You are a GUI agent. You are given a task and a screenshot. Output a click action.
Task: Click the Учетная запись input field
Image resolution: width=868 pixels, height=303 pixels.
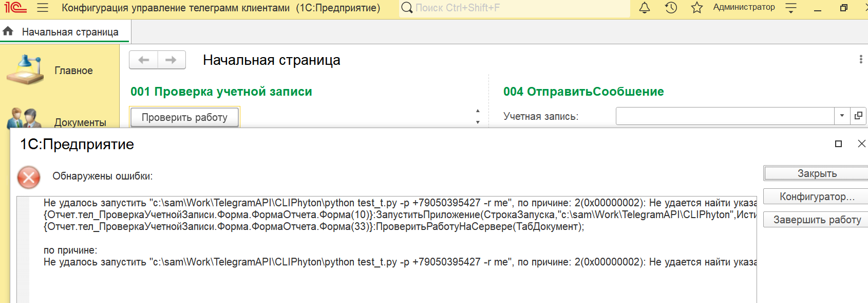725,116
